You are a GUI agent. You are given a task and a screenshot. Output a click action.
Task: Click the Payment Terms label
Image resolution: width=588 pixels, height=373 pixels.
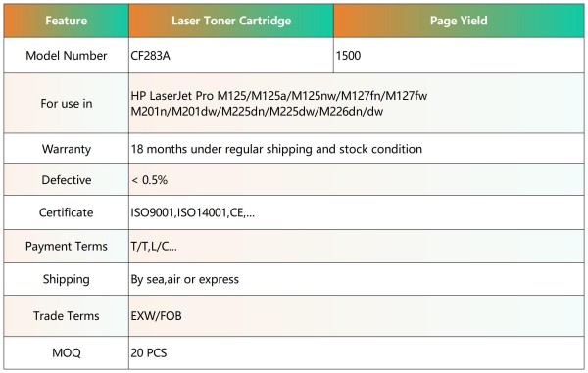[67, 247]
